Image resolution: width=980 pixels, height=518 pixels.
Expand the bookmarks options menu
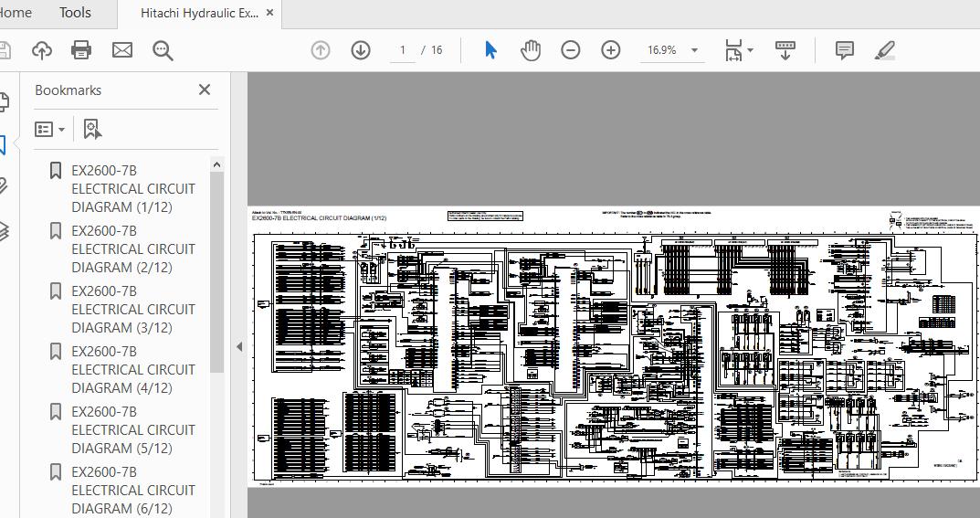click(x=49, y=130)
